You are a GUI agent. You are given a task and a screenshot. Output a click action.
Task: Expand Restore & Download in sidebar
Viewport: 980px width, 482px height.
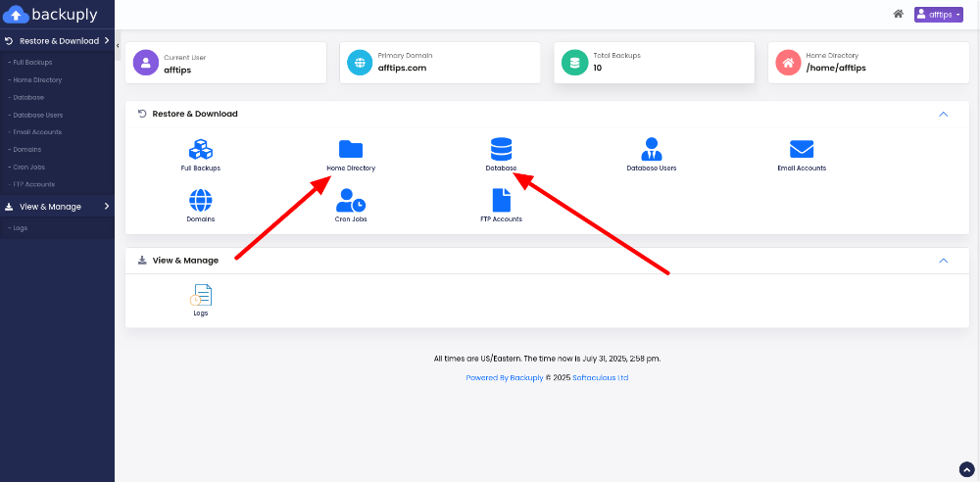coord(57,41)
